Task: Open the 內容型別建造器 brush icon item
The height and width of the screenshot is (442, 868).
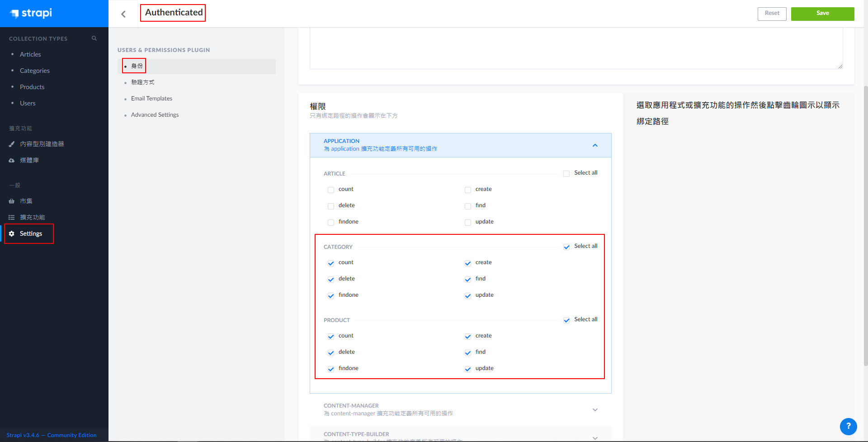Action: (12, 144)
